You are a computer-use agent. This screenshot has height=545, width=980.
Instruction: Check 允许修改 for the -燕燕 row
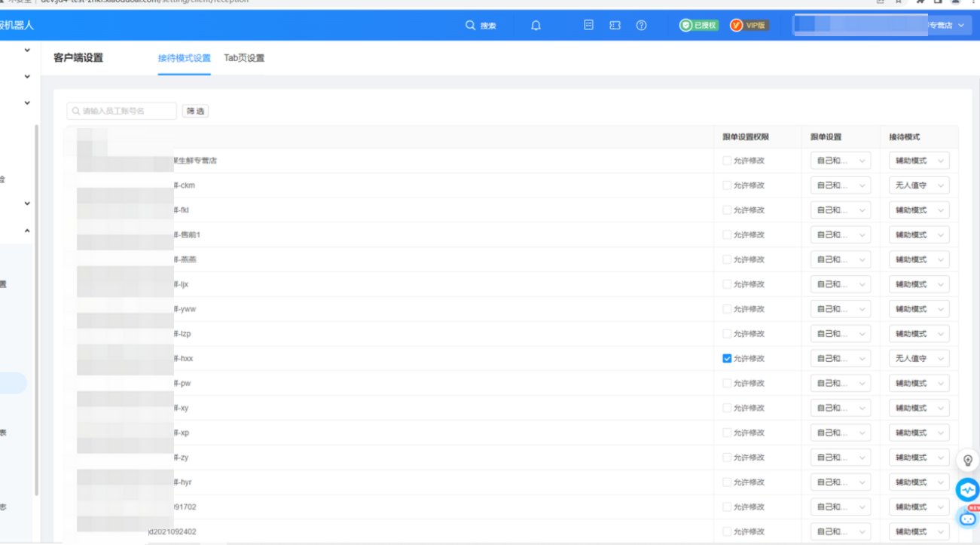[x=727, y=259]
